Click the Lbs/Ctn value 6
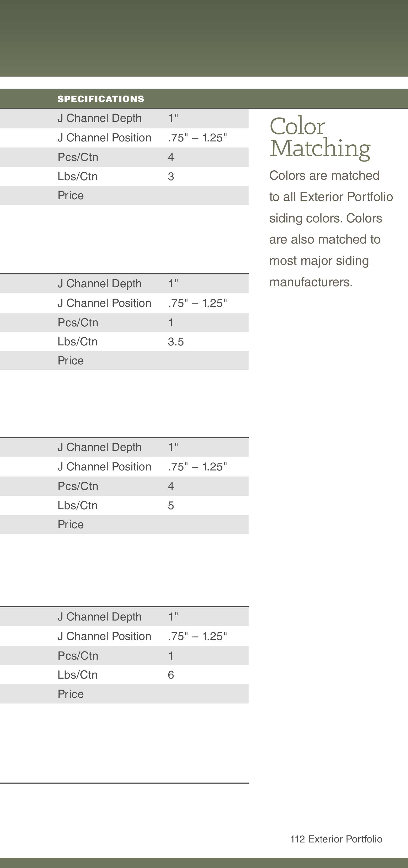The width and height of the screenshot is (408, 868). (171, 675)
